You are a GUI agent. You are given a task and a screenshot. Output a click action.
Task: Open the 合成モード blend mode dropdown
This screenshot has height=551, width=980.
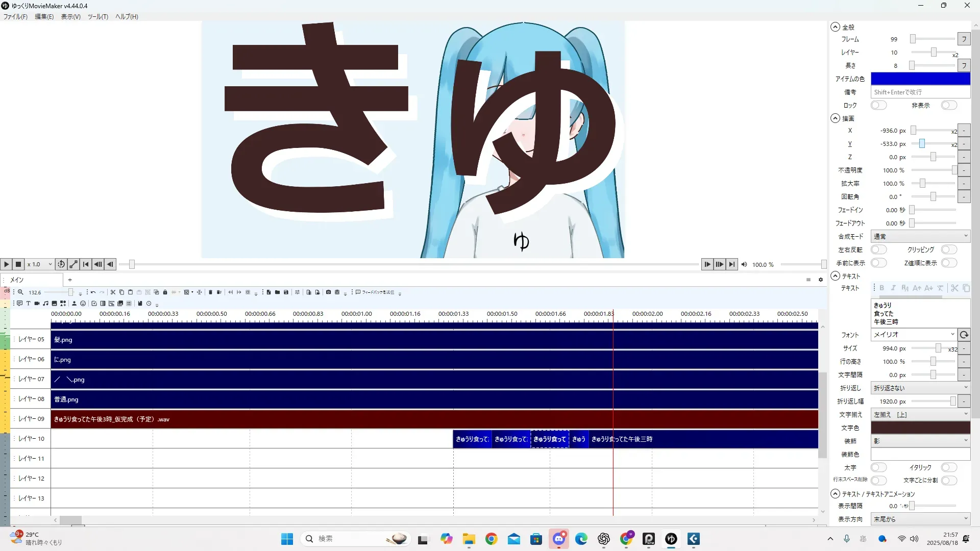[x=920, y=236]
